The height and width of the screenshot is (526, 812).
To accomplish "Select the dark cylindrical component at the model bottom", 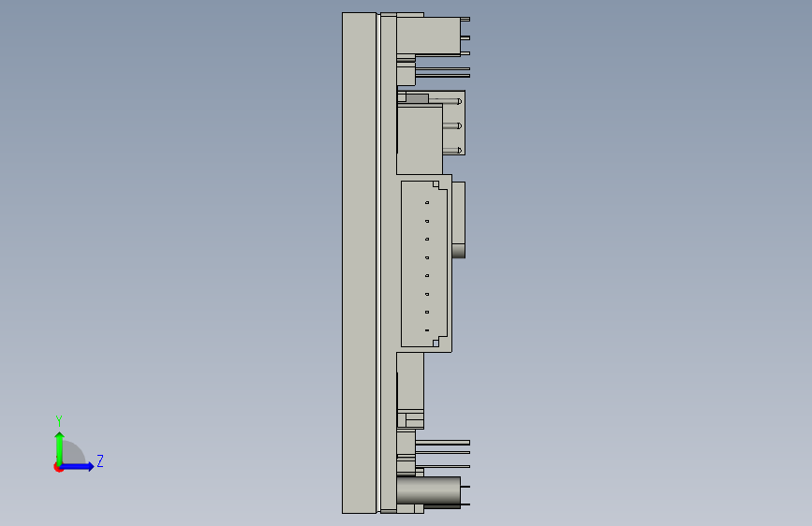I will [x=428, y=492].
